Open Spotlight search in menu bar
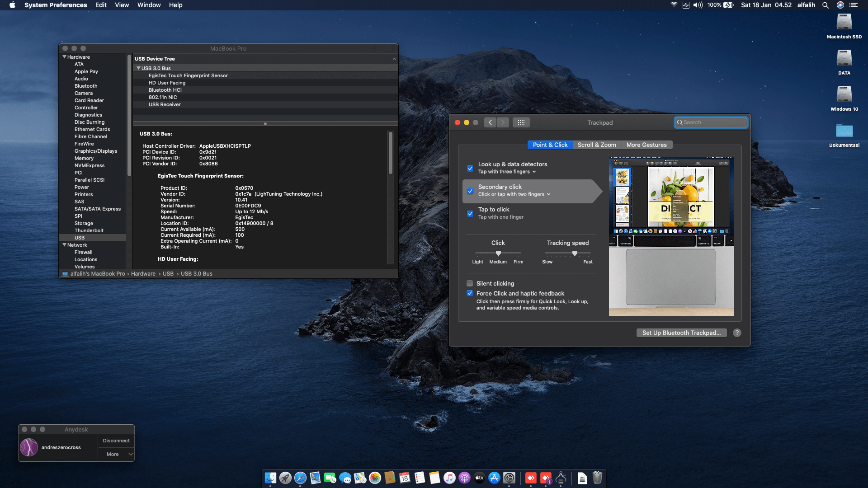Image resolution: width=868 pixels, height=488 pixels. tap(825, 5)
